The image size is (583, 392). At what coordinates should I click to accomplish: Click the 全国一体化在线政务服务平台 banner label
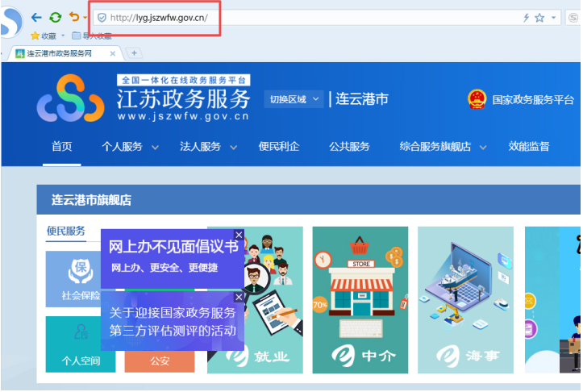point(184,80)
